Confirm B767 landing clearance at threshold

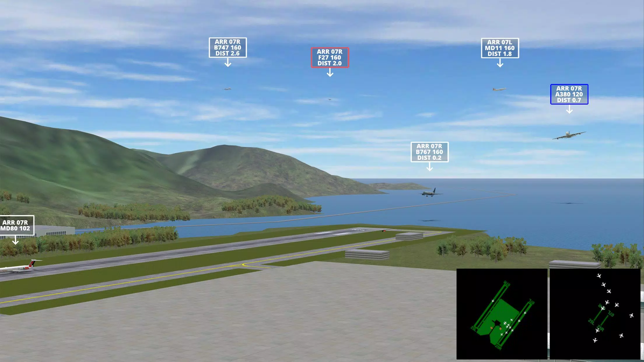tap(429, 152)
